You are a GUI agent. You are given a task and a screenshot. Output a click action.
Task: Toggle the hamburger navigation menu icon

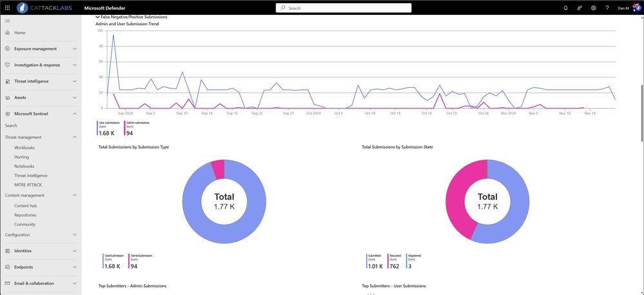click(7, 21)
